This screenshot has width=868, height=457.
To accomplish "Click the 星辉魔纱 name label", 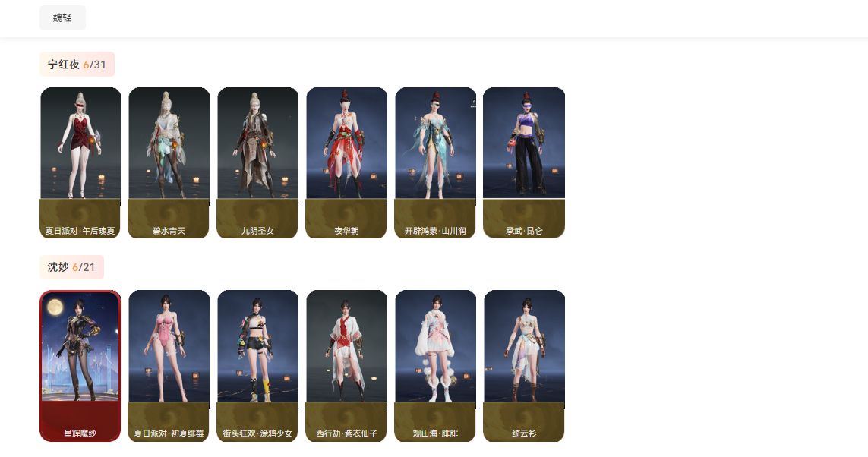I will (x=80, y=433).
